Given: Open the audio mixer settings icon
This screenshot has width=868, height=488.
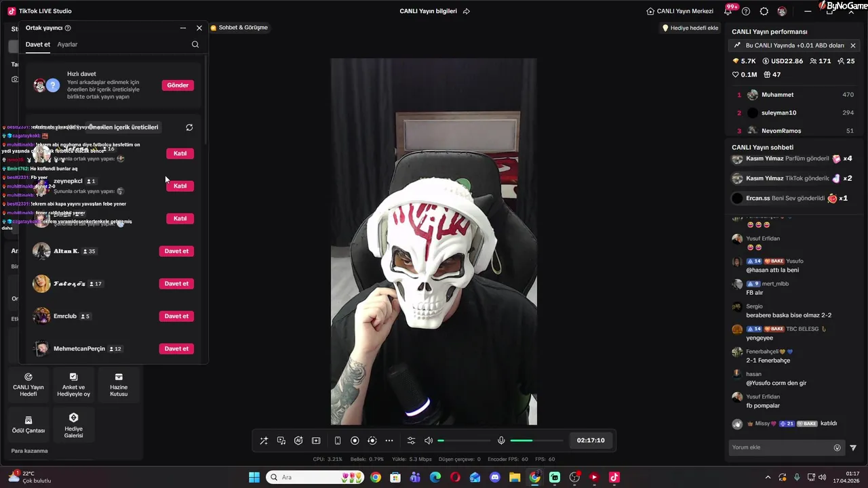Looking at the screenshot, I should click(x=411, y=441).
